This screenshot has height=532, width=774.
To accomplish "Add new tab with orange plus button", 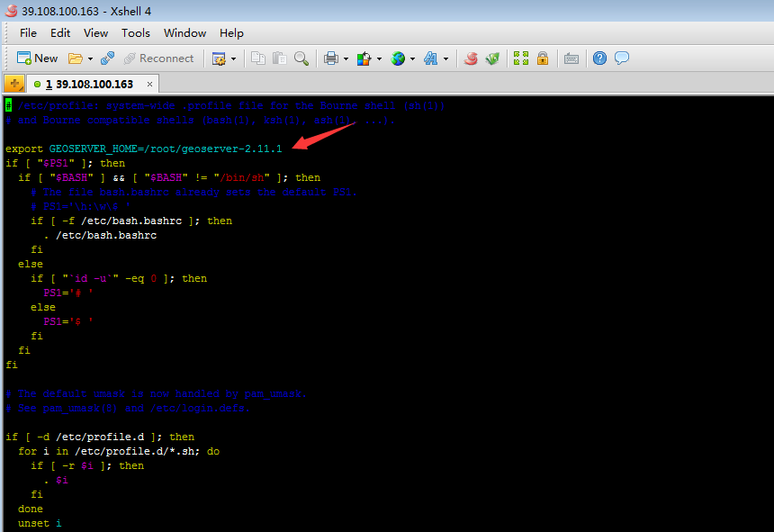I will click(x=14, y=84).
